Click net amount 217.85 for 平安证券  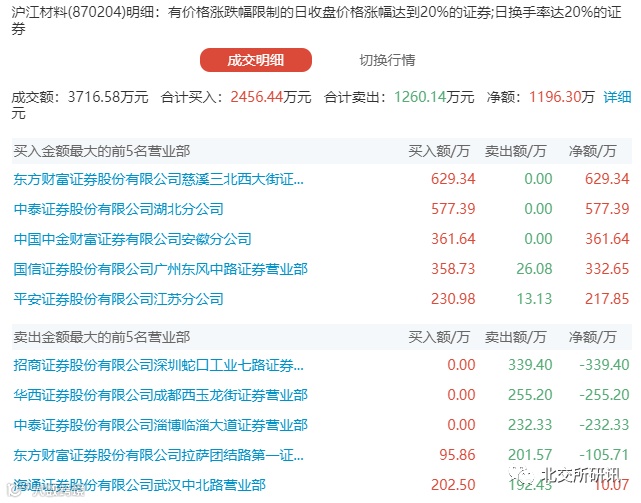coord(607,299)
